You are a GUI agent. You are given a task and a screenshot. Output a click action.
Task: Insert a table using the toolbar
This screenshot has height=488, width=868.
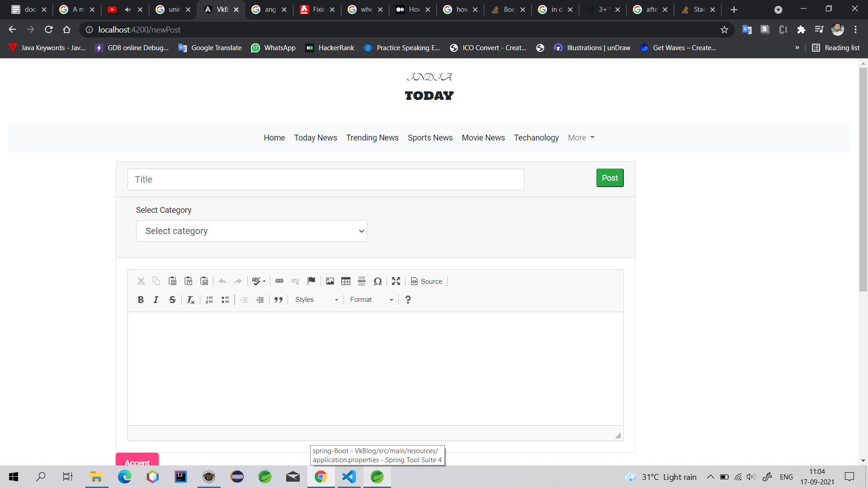(345, 281)
